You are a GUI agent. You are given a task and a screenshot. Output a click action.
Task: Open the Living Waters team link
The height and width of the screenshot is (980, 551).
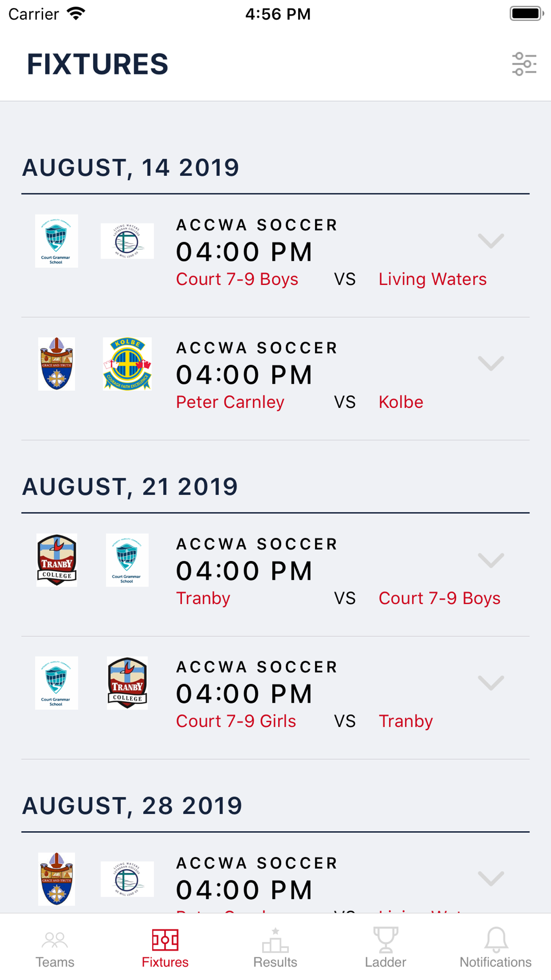click(x=433, y=279)
